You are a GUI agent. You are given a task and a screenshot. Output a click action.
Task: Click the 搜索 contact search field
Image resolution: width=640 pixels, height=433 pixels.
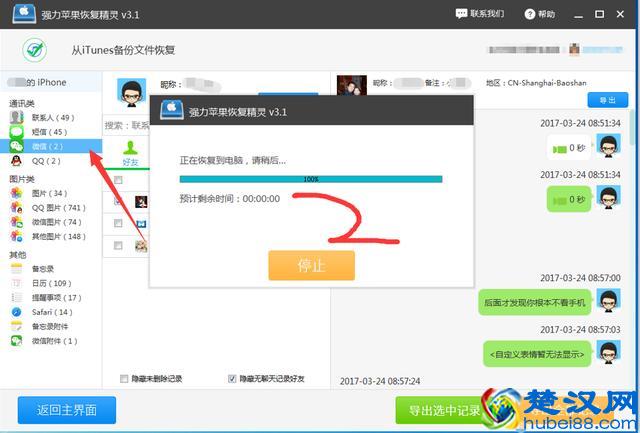tap(127, 125)
